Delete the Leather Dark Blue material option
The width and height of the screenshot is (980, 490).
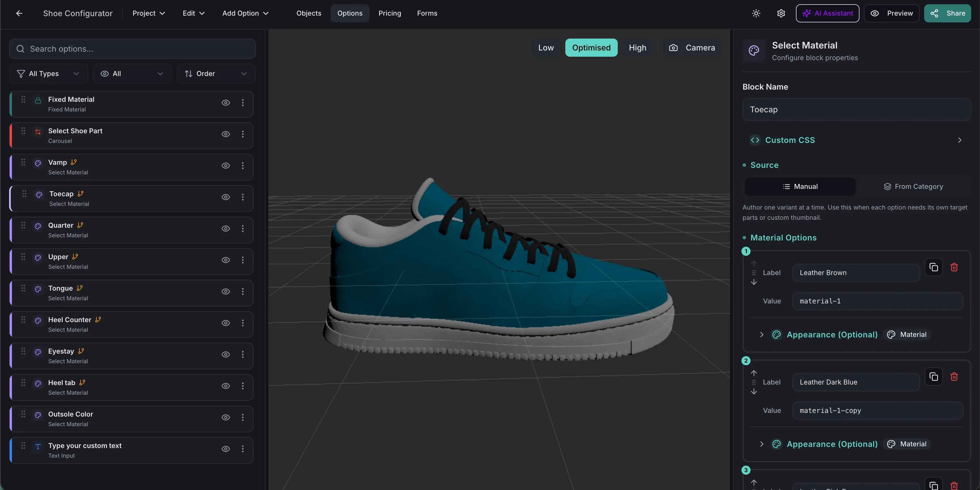(954, 377)
